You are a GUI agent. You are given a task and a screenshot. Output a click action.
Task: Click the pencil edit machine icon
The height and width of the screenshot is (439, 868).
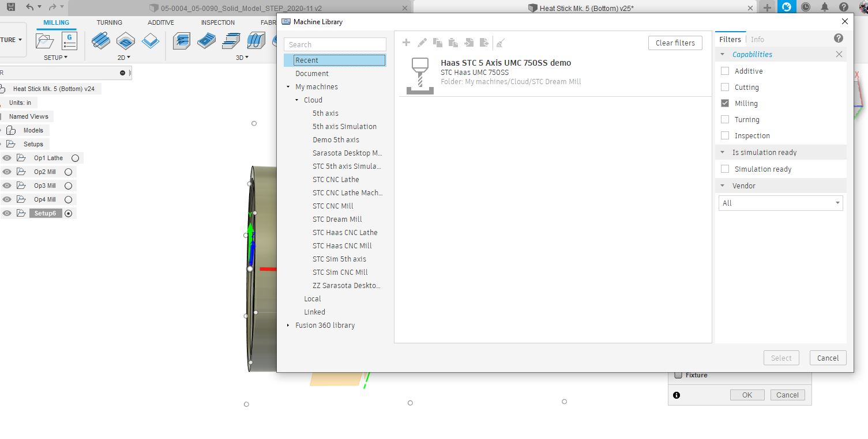point(422,43)
